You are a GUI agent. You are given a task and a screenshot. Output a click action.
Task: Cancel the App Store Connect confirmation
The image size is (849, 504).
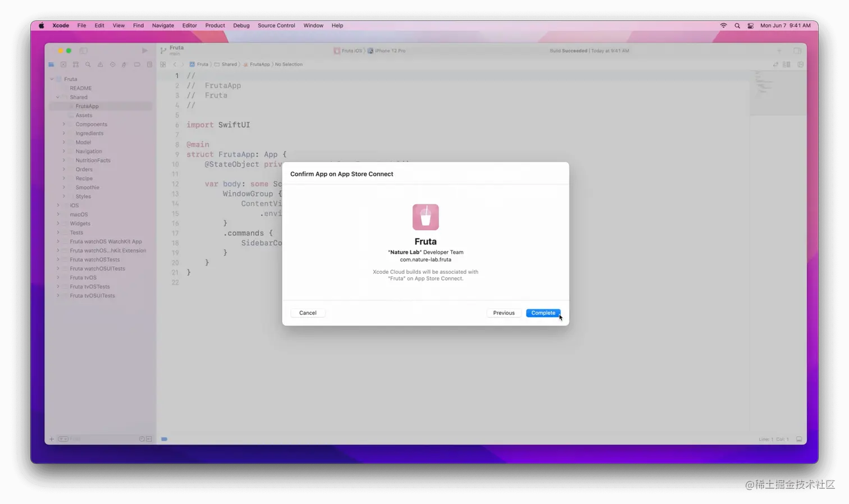tap(308, 313)
